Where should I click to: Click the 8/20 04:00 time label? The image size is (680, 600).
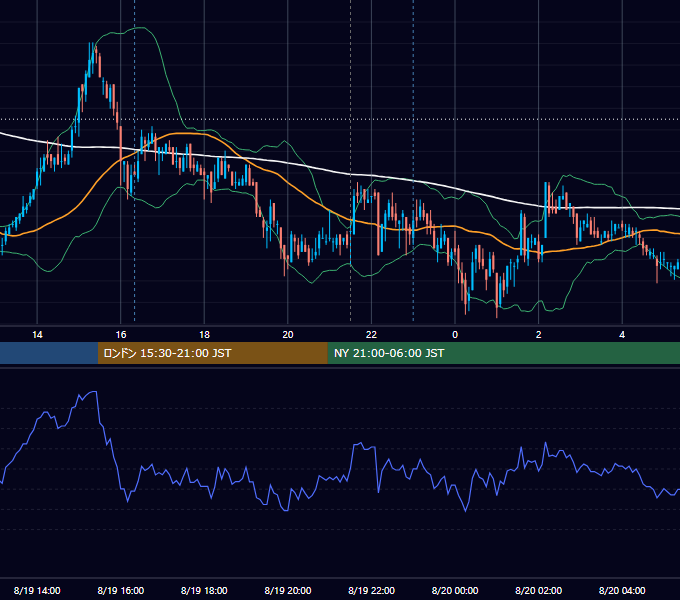point(622,590)
